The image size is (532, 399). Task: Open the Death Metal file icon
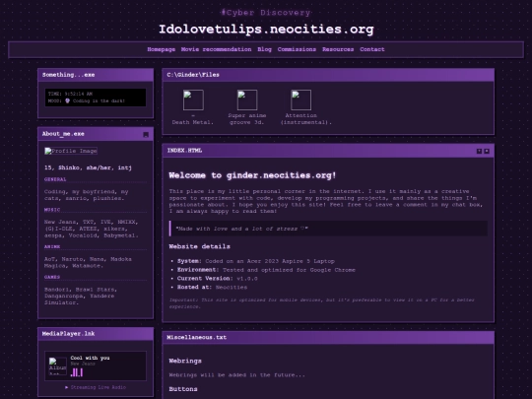click(x=193, y=100)
